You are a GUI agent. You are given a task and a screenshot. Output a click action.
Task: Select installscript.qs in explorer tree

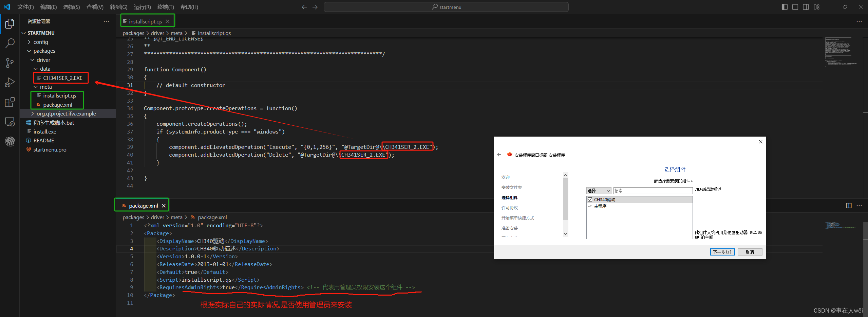click(x=60, y=96)
